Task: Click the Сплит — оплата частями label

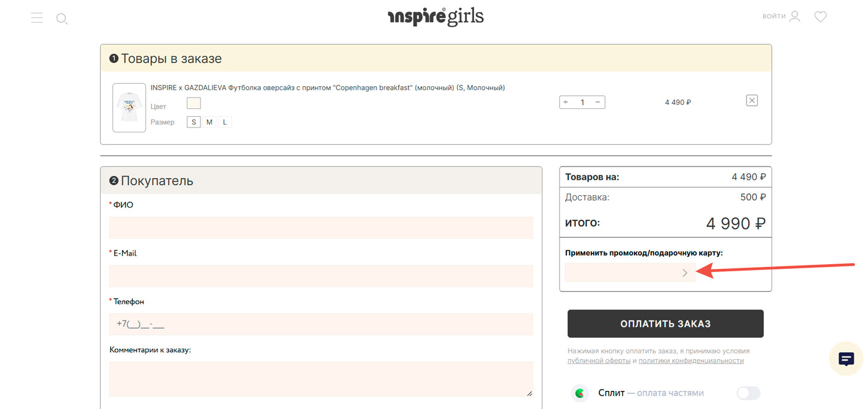Action: tap(651, 393)
